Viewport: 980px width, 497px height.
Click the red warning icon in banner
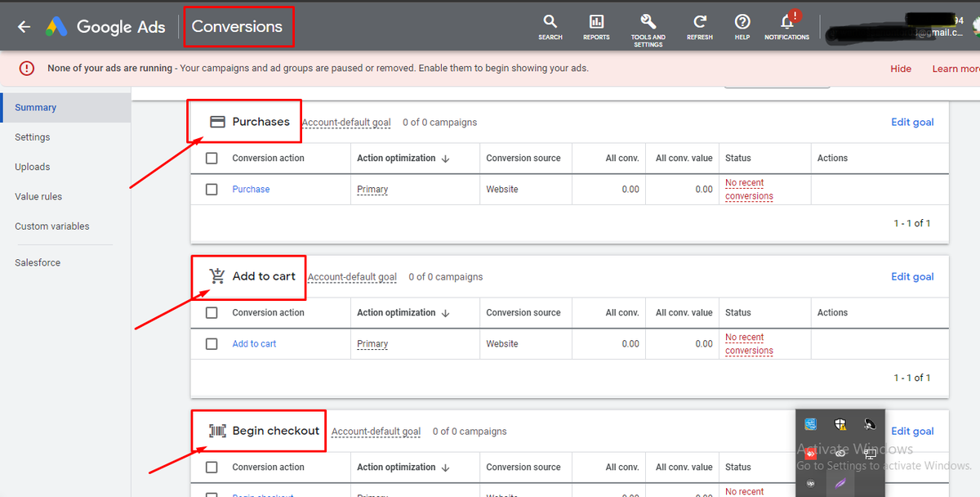27,69
